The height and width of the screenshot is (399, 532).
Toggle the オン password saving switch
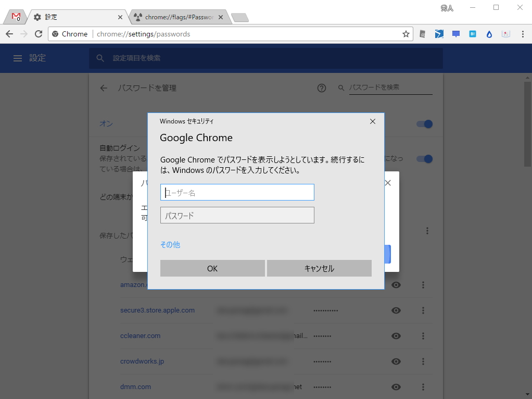(424, 124)
